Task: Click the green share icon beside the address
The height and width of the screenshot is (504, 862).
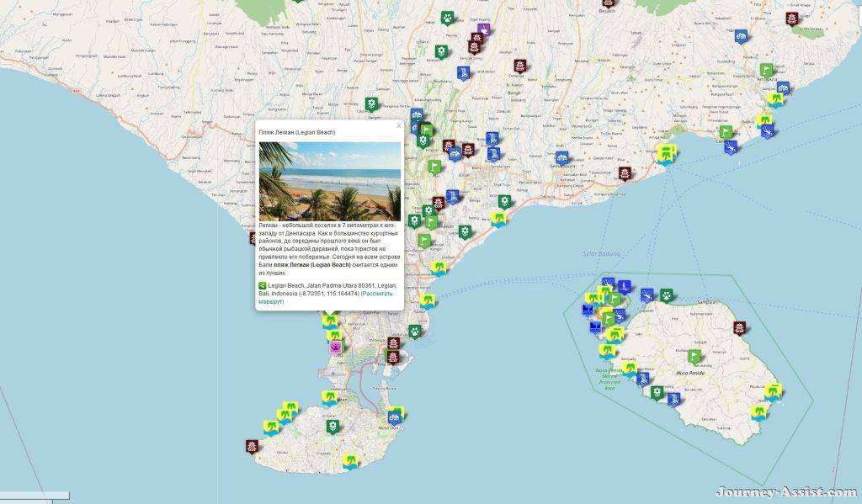Action: (x=262, y=286)
